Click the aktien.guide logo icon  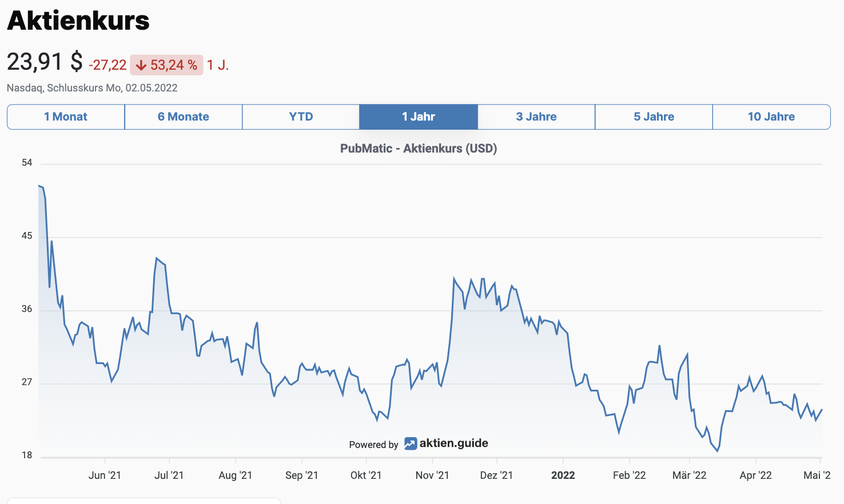click(411, 443)
